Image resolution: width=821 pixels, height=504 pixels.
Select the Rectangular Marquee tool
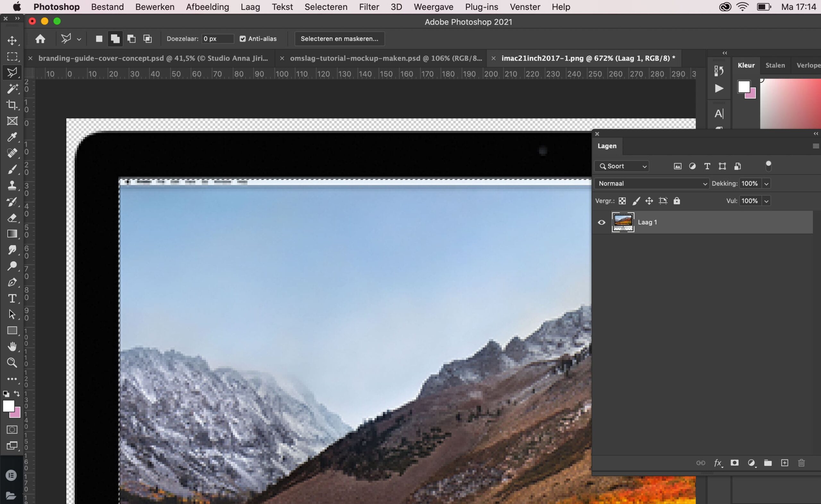(12, 56)
